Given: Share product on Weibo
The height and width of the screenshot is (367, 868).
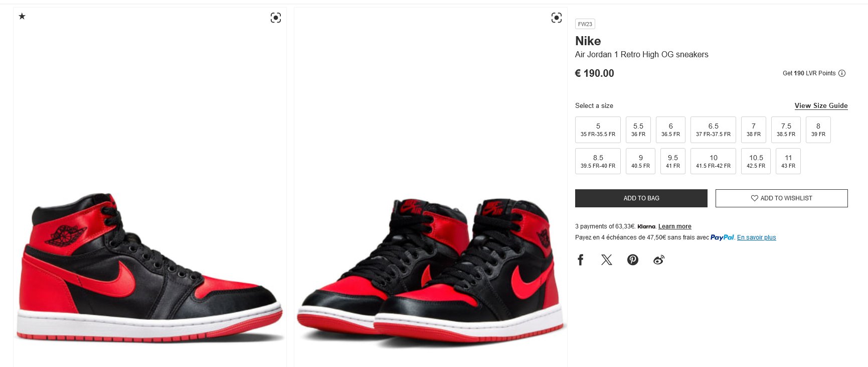Looking at the screenshot, I should click(659, 260).
